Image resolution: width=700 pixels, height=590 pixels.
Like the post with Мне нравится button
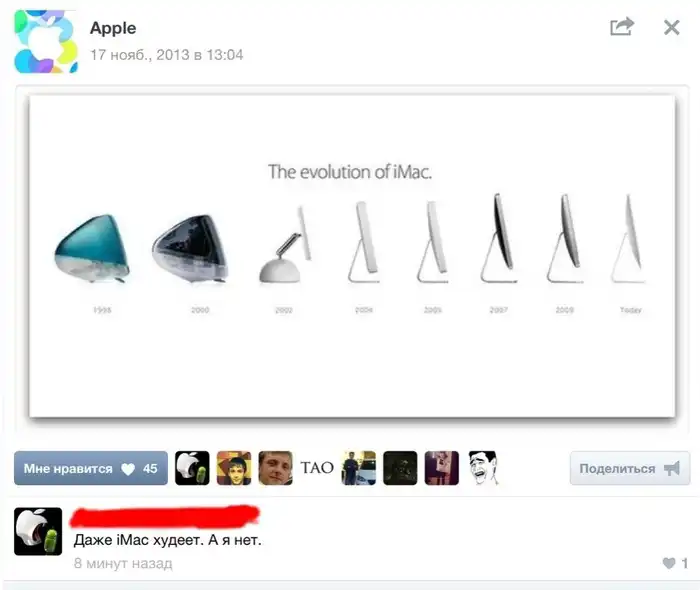[91, 468]
